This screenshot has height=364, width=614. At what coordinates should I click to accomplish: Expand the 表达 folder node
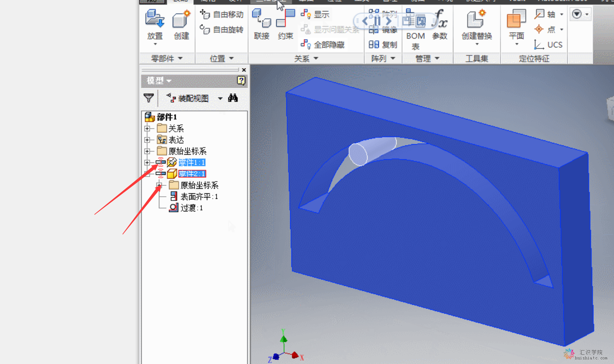coord(147,140)
